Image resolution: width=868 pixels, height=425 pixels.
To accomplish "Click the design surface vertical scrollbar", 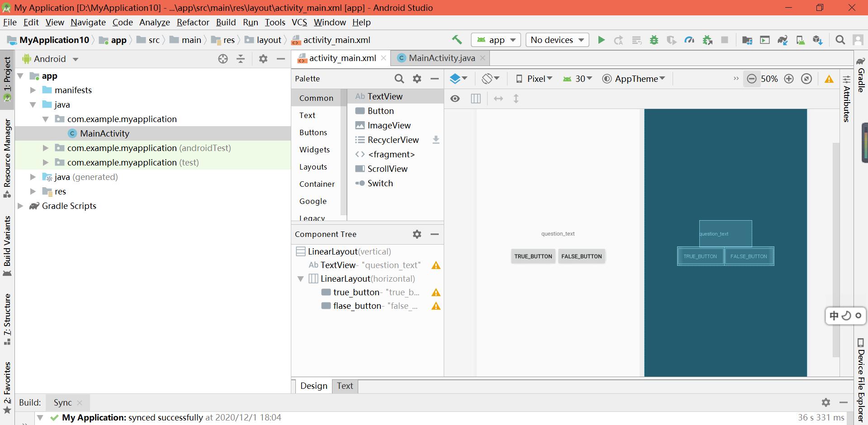I will (836, 250).
